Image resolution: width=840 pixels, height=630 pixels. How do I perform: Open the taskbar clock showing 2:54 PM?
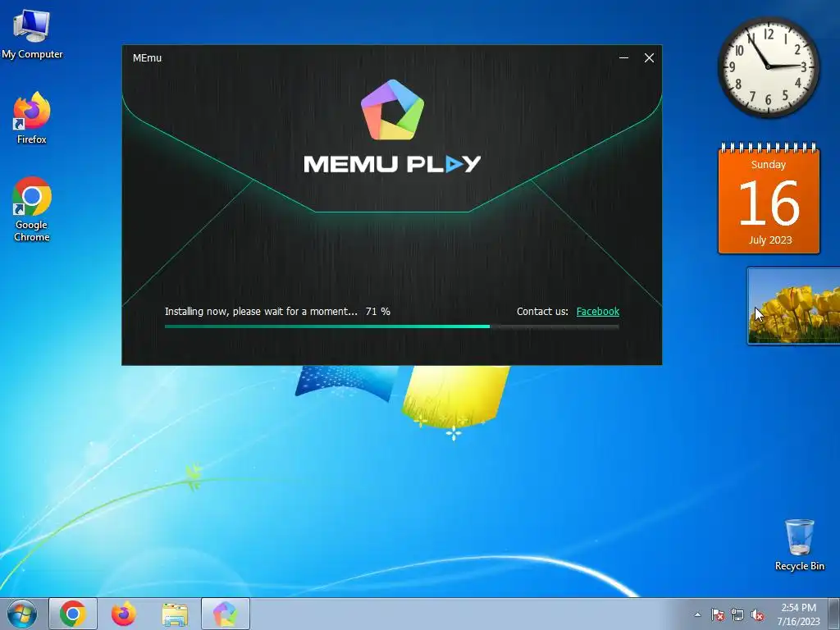pos(798,614)
